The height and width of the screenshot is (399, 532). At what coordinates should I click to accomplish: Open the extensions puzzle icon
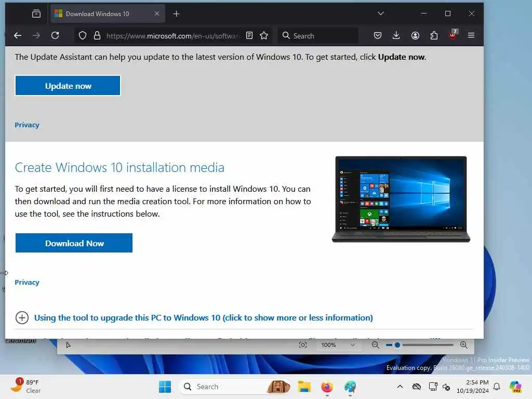click(x=434, y=35)
